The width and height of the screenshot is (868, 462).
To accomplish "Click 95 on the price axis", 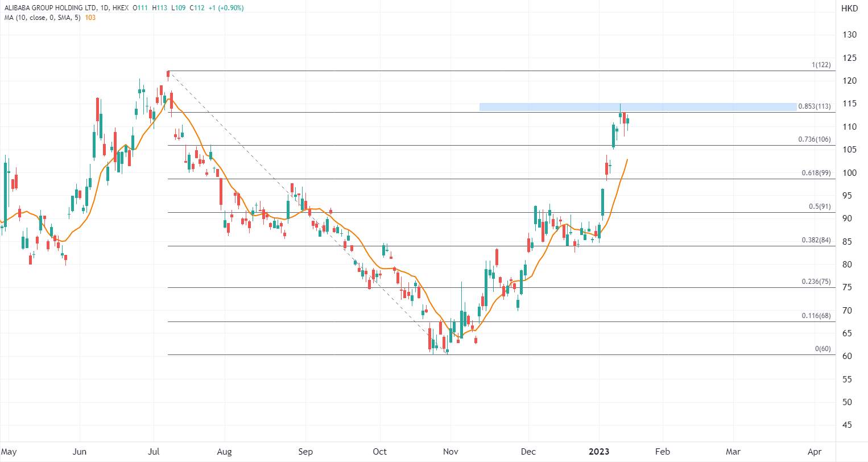I will point(847,196).
